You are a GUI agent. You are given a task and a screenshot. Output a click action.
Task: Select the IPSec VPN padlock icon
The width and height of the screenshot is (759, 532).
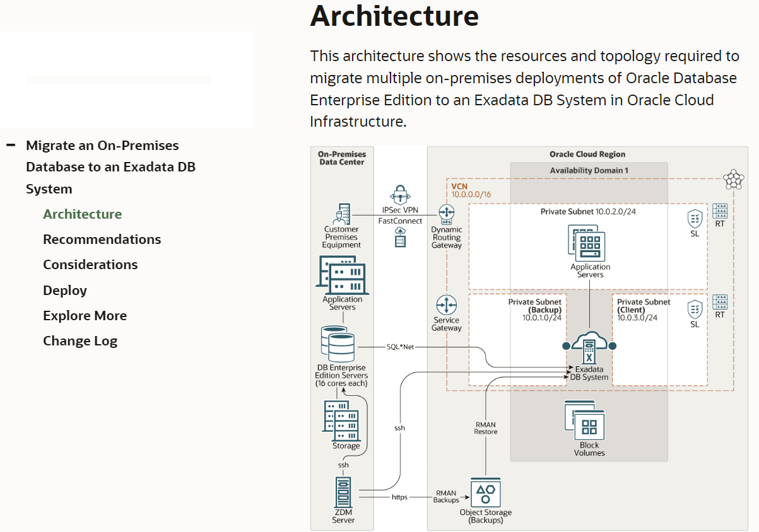click(x=399, y=194)
